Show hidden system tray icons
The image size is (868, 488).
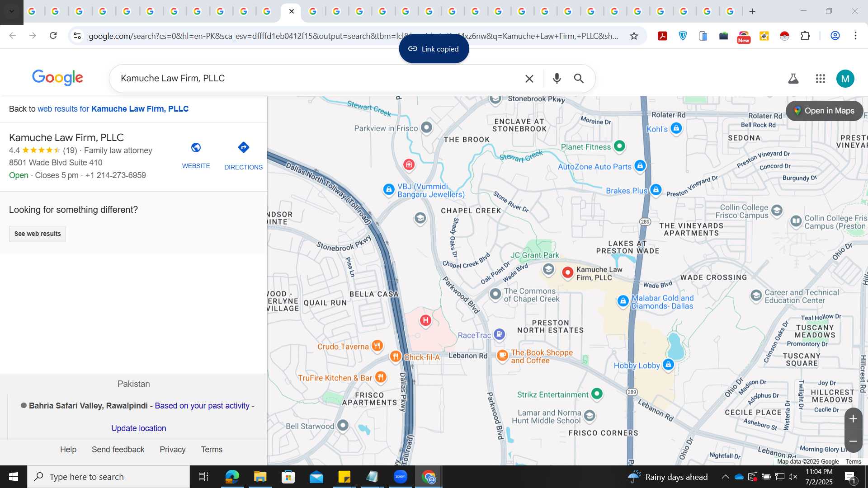pos(725,477)
